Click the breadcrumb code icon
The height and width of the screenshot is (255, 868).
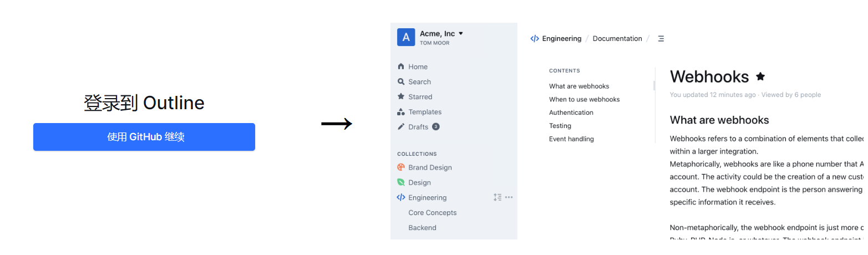pos(535,39)
